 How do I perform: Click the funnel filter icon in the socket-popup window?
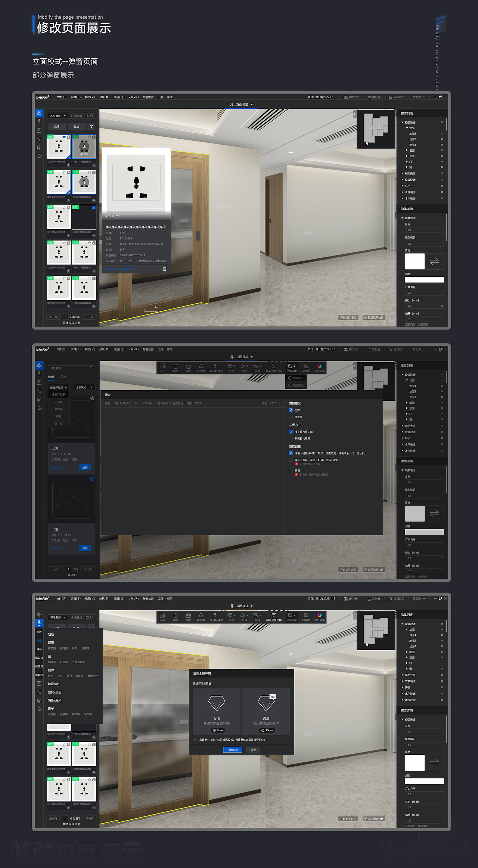91,127
